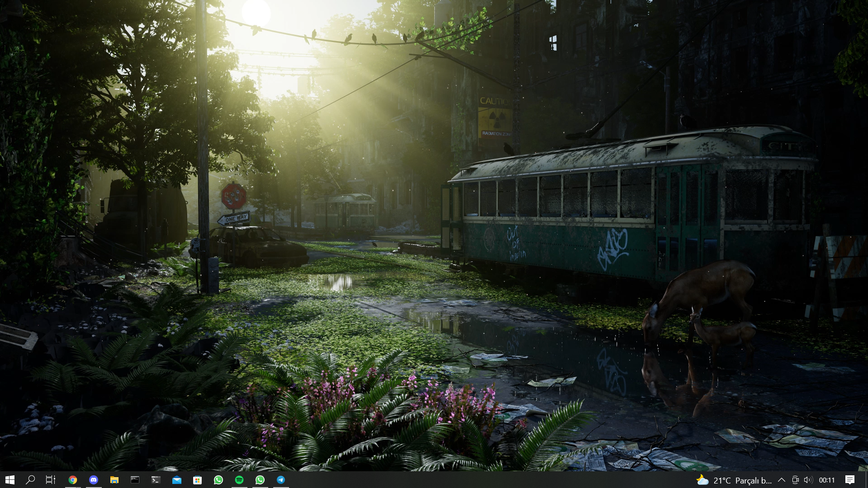This screenshot has width=868, height=488.
Task: Open Task View on the taskbar
Action: pyautogui.click(x=51, y=480)
